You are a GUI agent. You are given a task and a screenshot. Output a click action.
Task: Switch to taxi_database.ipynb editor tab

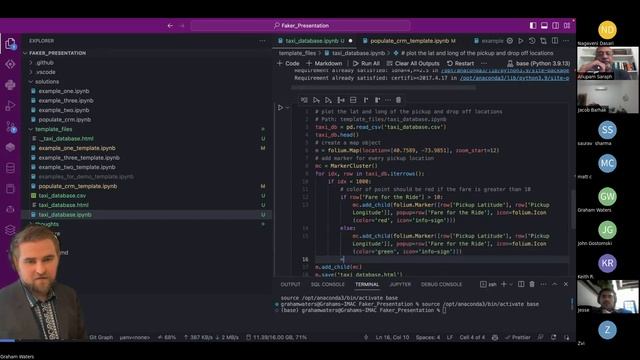[314, 41]
